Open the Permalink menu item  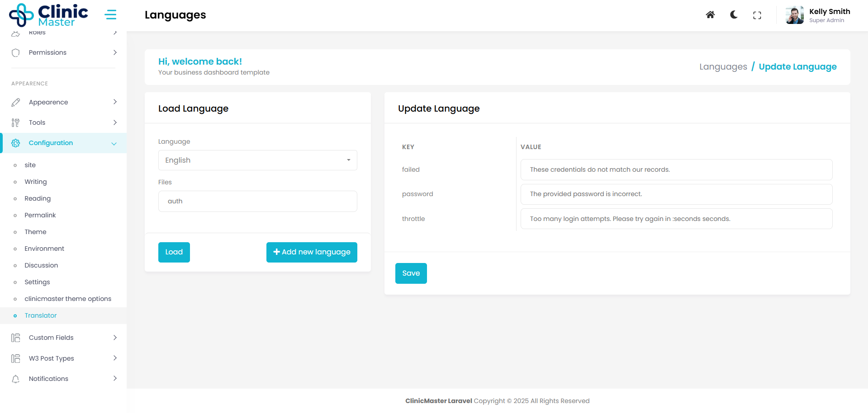(x=40, y=215)
